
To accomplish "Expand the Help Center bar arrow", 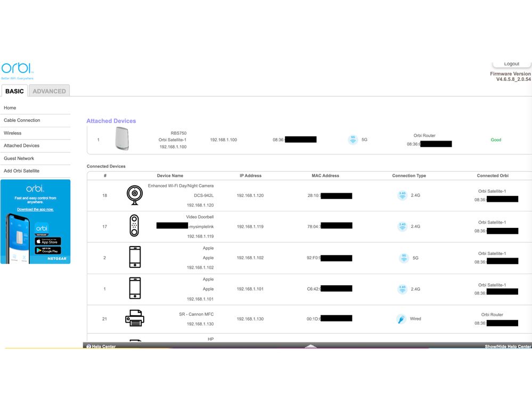I will point(311,346).
